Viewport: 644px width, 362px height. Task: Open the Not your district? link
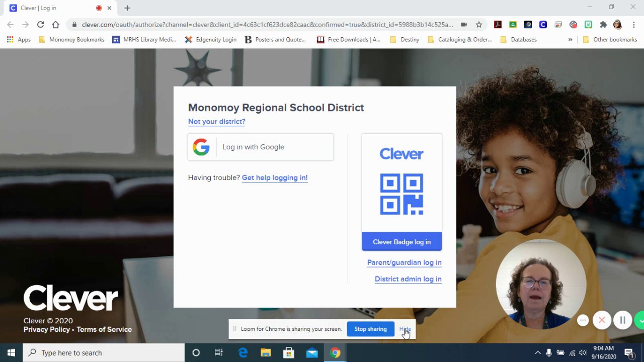pos(216,122)
